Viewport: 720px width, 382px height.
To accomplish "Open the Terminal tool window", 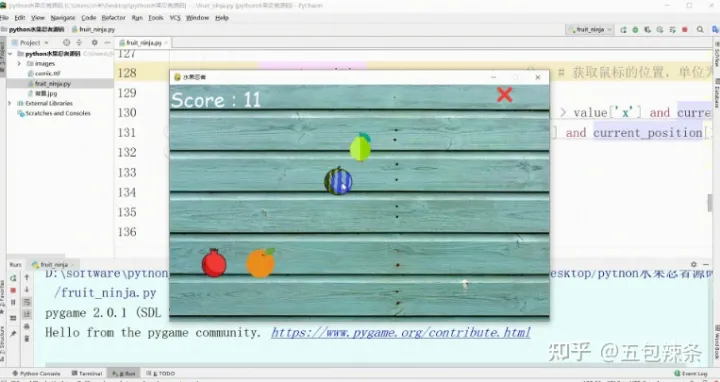I will click(87, 374).
